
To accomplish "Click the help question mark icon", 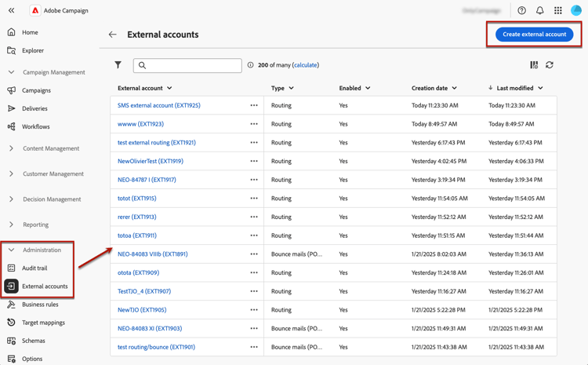I will pyautogui.click(x=521, y=11).
